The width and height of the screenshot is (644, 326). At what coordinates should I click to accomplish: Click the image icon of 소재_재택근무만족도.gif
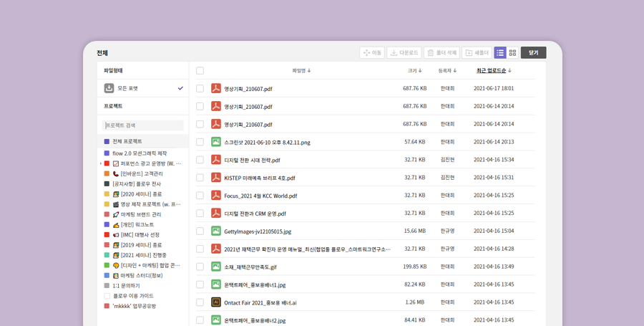click(x=215, y=267)
